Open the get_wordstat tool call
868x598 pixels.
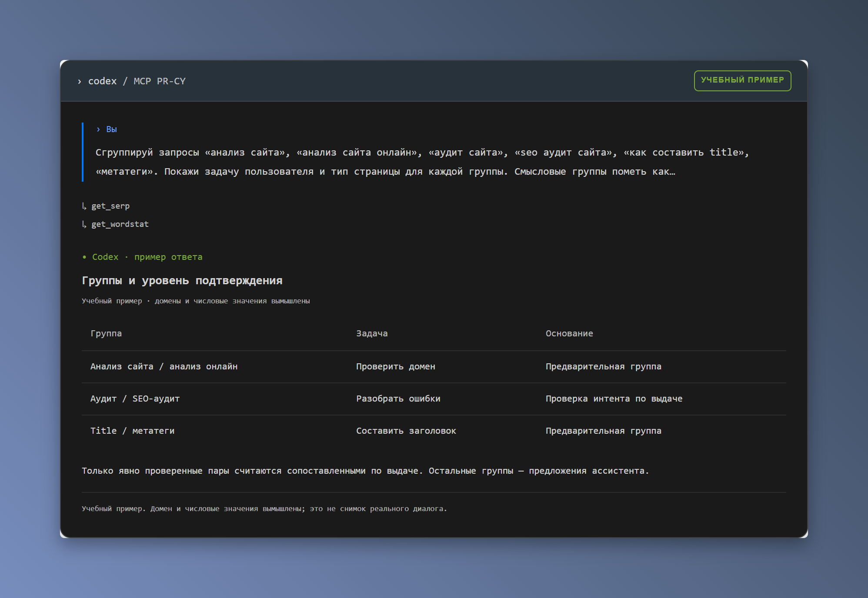pyautogui.click(x=120, y=224)
